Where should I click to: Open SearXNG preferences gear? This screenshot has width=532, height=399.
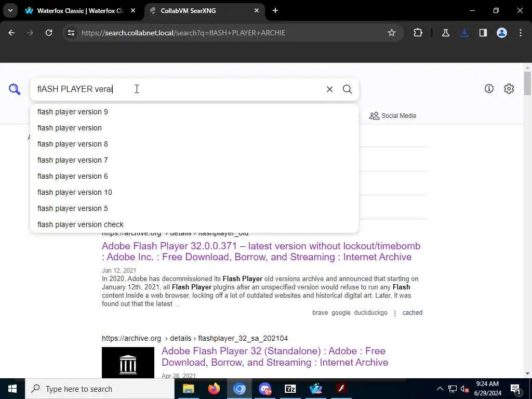pos(509,88)
